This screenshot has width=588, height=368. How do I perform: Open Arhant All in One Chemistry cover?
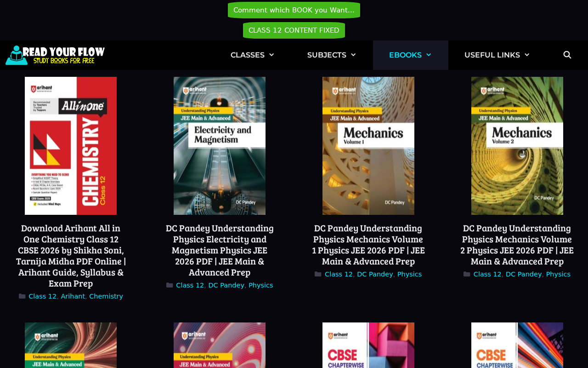(x=71, y=146)
